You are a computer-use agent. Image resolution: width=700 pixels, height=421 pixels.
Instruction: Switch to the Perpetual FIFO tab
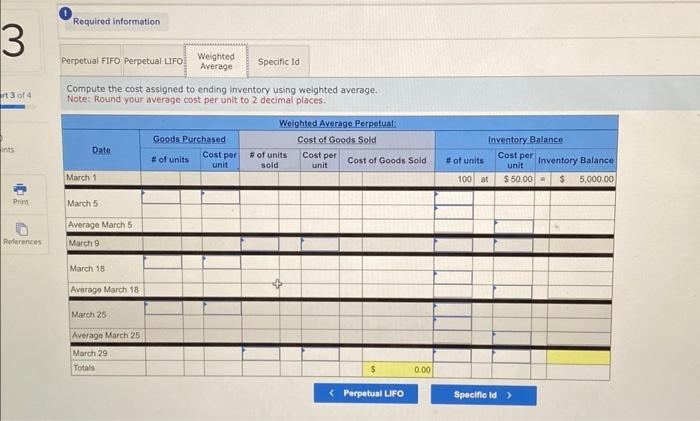coord(91,61)
